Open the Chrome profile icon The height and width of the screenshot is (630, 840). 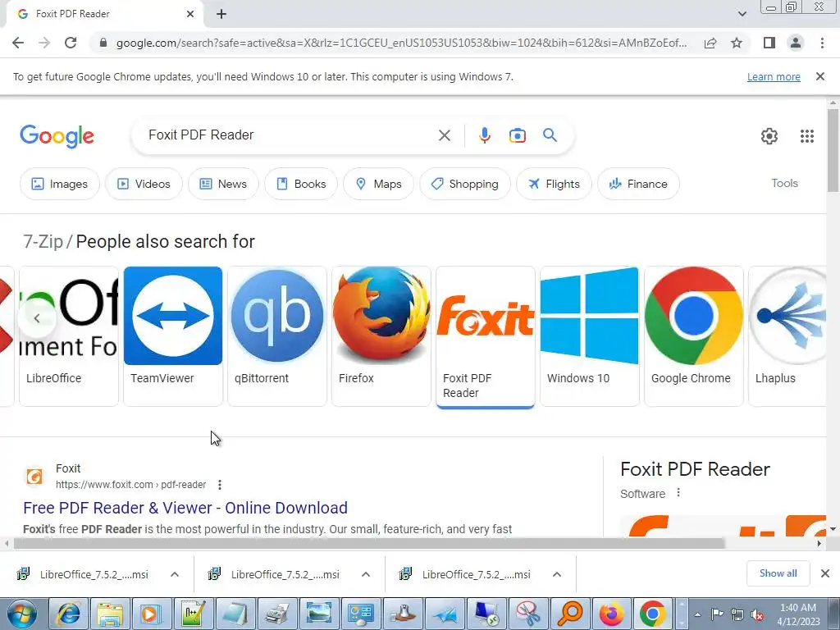tap(796, 43)
